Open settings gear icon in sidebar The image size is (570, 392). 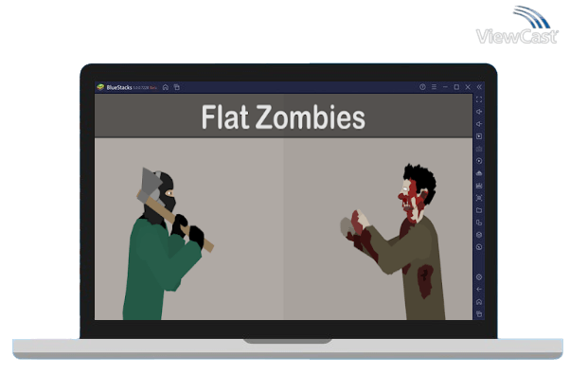(x=479, y=277)
